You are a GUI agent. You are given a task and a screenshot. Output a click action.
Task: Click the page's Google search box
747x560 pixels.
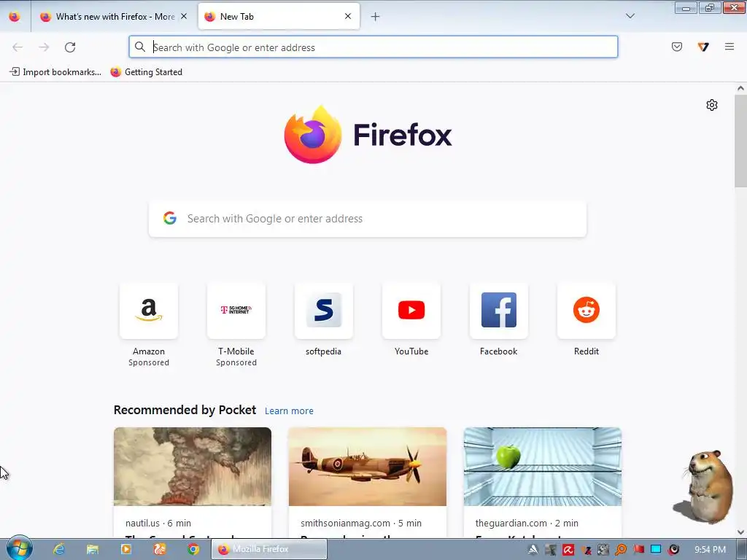pyautogui.click(x=368, y=219)
